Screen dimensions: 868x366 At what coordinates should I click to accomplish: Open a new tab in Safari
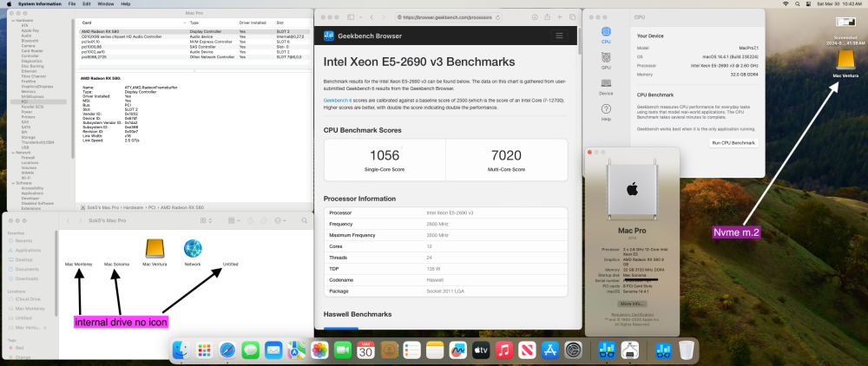560,17
